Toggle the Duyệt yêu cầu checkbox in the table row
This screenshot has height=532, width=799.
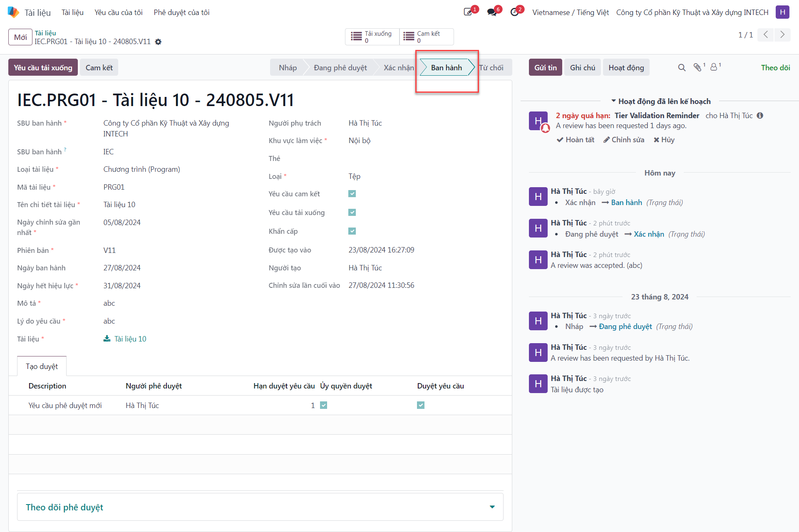click(x=421, y=405)
